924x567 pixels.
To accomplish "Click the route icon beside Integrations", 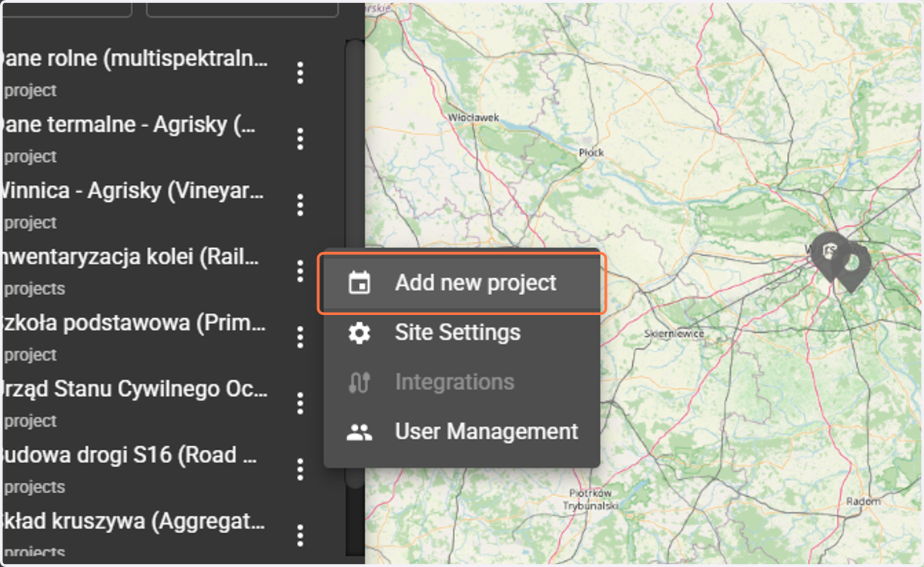I will coord(359,383).
